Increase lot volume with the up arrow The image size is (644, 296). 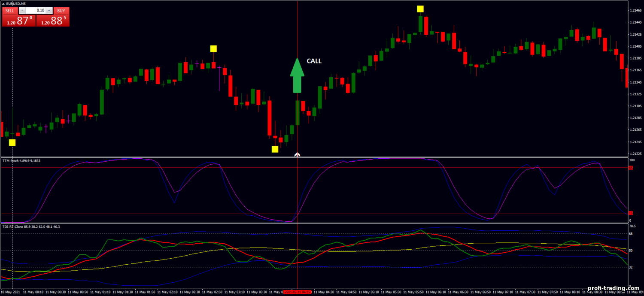click(x=49, y=11)
